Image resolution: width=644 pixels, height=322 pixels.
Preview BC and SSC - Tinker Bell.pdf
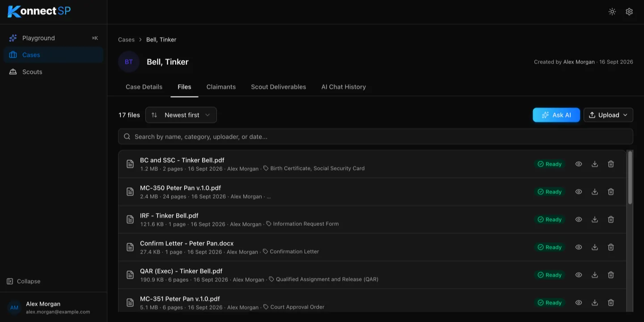tap(579, 164)
